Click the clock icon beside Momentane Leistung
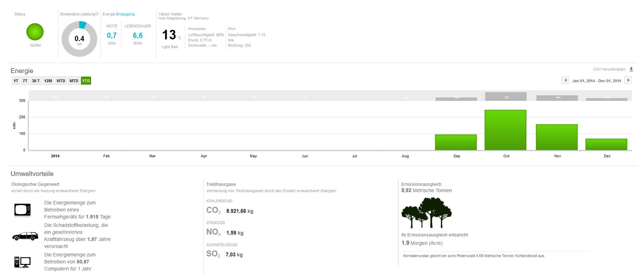The height and width of the screenshot is (275, 644). click(x=97, y=14)
